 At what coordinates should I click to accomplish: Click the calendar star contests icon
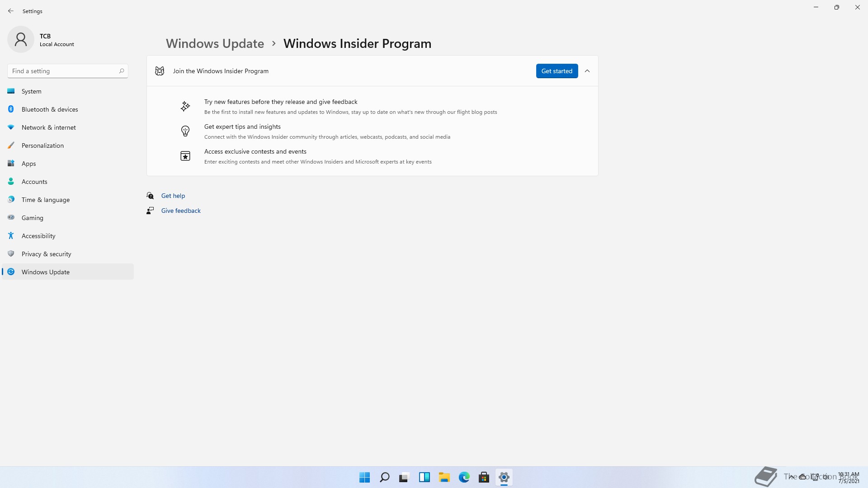(185, 156)
